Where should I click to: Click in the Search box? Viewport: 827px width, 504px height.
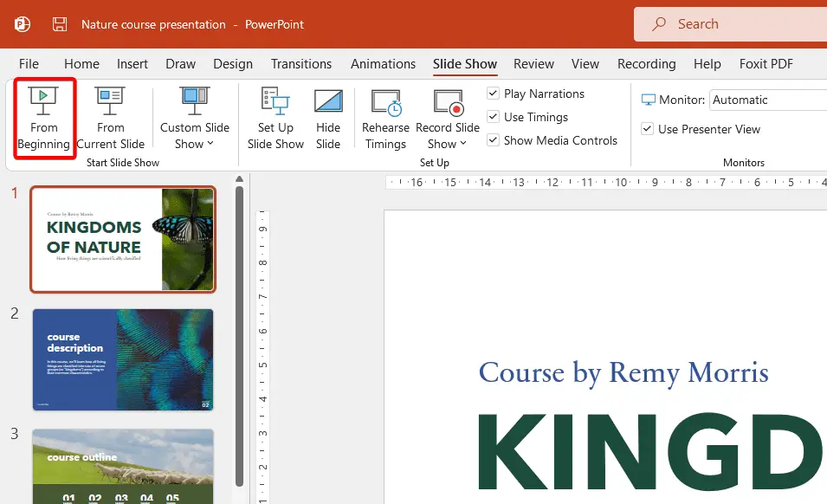[x=731, y=24]
